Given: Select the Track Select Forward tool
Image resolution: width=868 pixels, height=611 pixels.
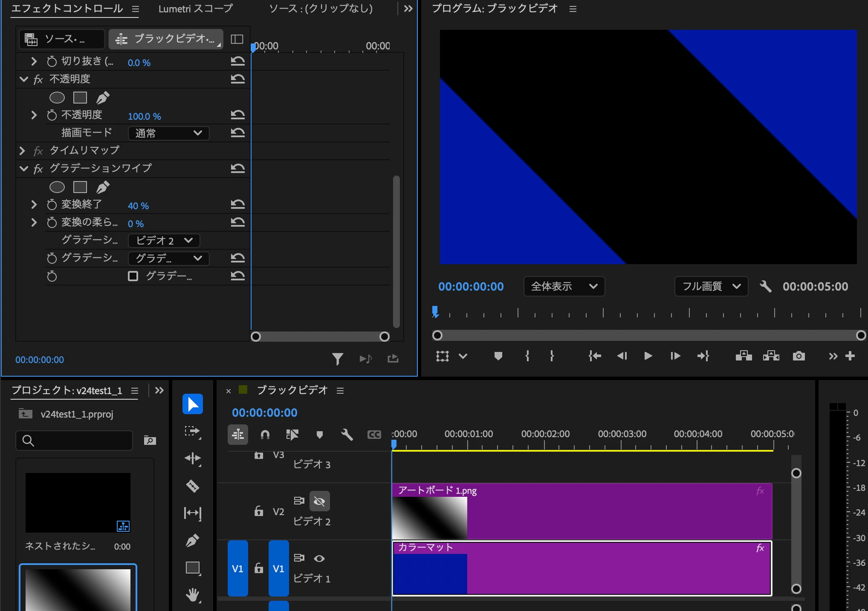Looking at the screenshot, I should point(193,431).
